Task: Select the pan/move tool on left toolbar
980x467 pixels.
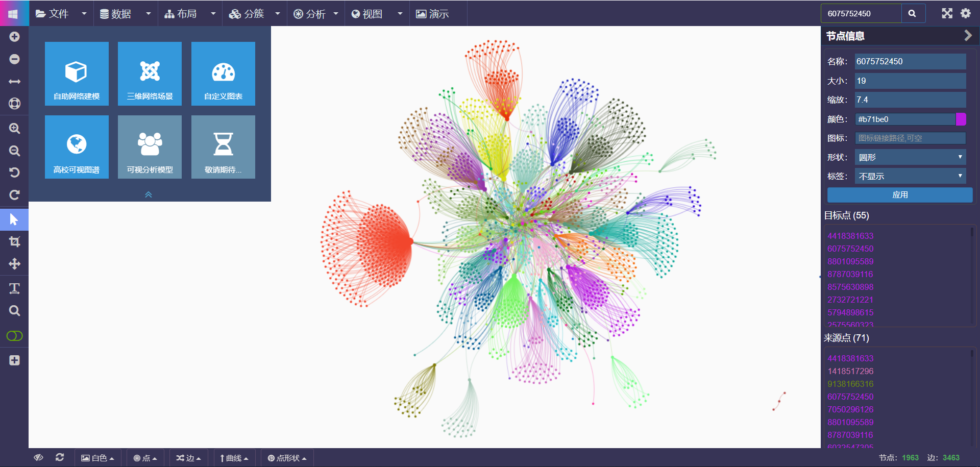Action: [x=14, y=264]
